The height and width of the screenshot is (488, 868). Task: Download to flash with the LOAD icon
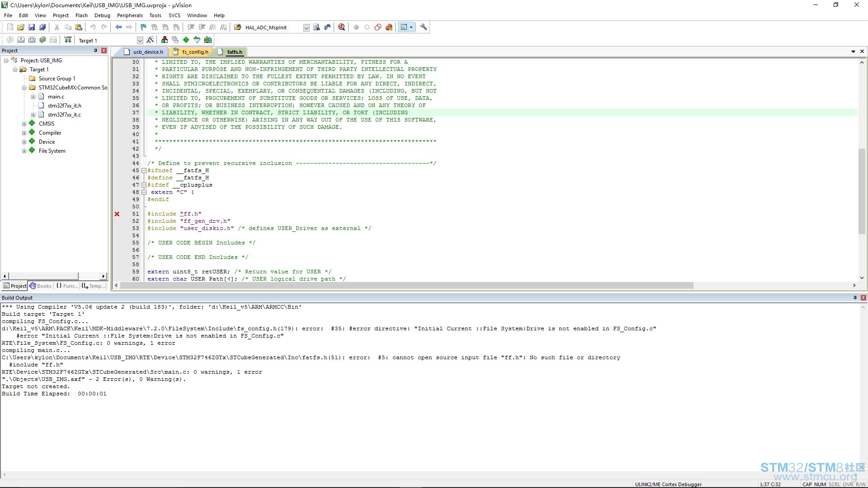coord(68,40)
